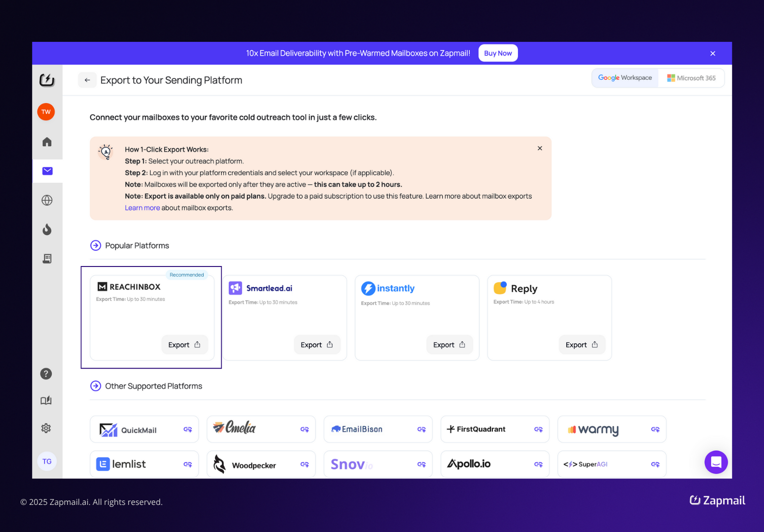
Task: Open the billing receipt sidebar icon
Action: [47, 259]
